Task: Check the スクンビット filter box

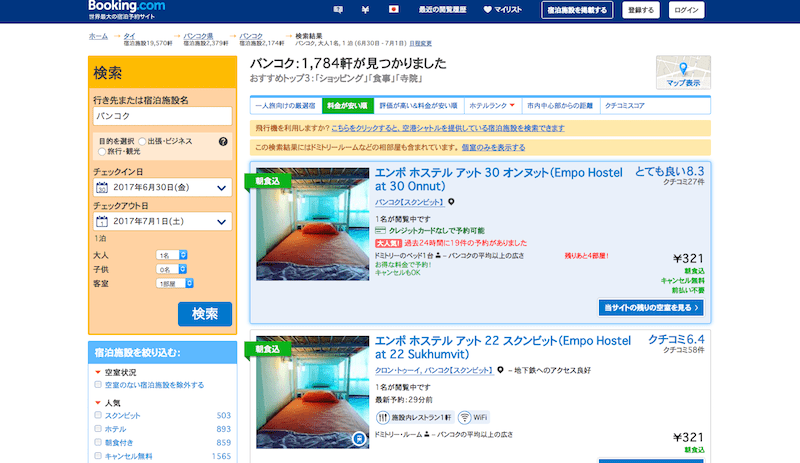Action: click(x=98, y=415)
